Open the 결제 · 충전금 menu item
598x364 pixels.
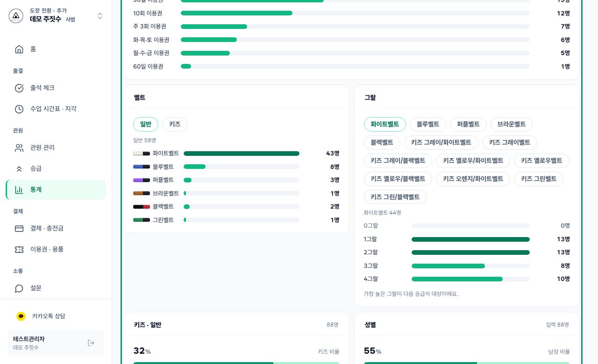coord(56,228)
